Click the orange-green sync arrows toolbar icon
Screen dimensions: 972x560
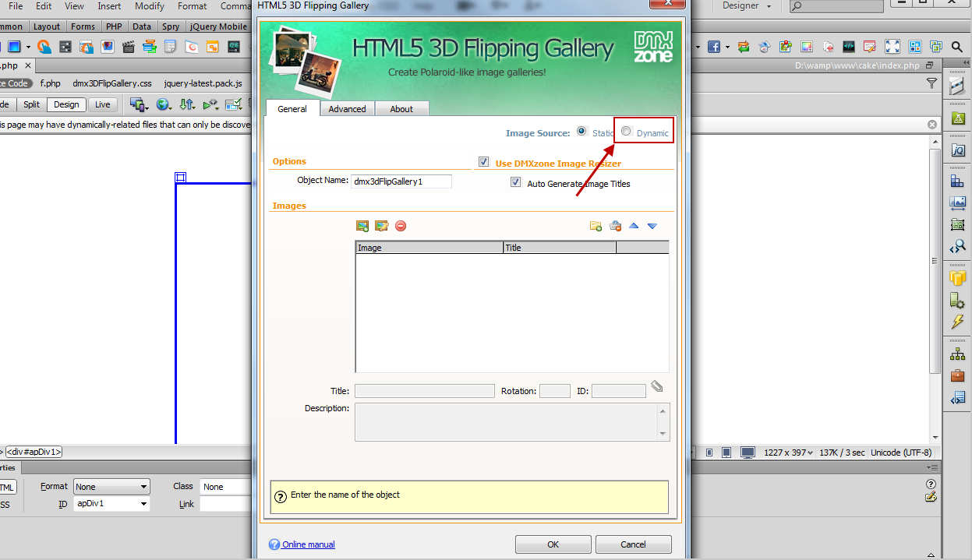point(744,47)
